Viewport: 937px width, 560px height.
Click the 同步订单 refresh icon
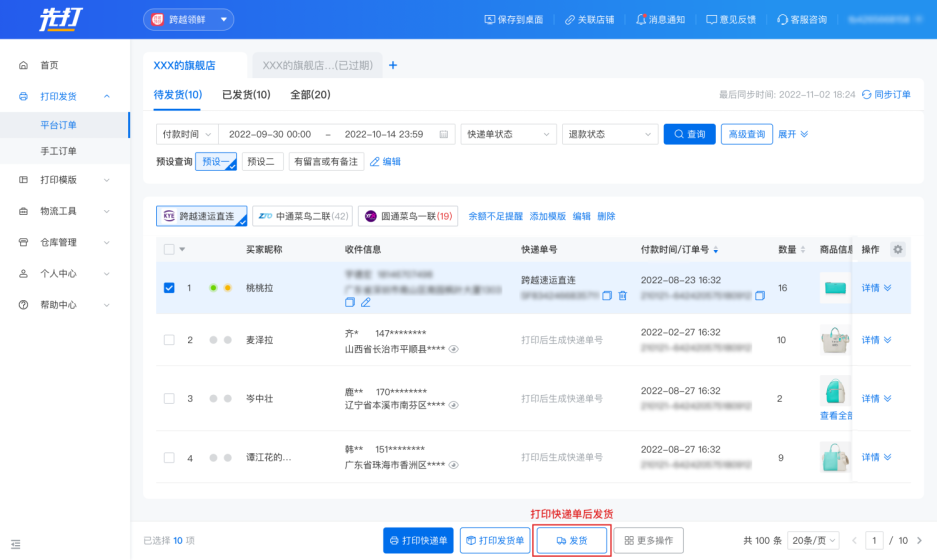867,95
